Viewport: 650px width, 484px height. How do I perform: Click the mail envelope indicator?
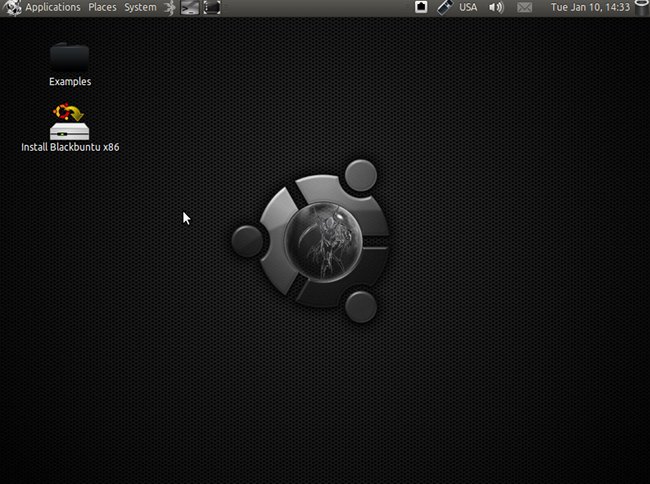tap(524, 7)
